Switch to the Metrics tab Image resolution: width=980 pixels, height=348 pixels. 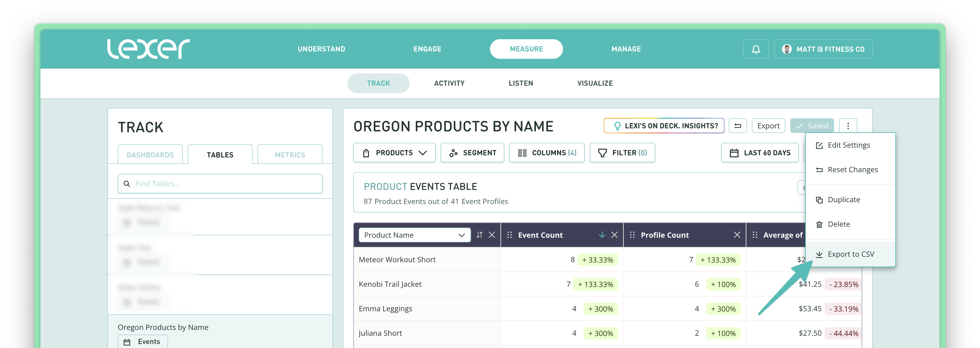[289, 155]
